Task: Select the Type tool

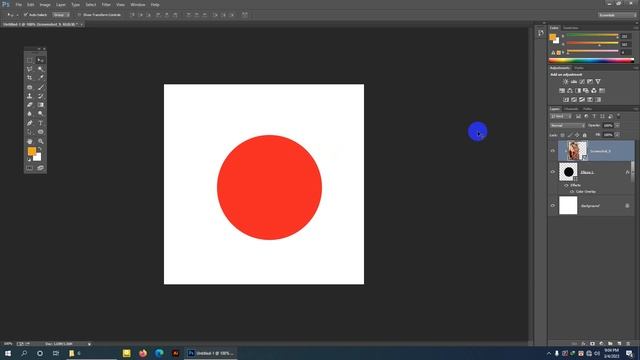Action: [x=40, y=123]
